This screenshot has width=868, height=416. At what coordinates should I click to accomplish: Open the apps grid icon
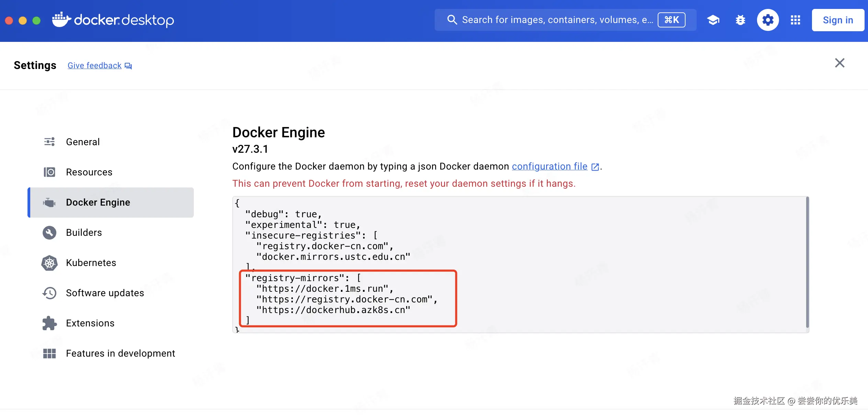[x=795, y=20]
